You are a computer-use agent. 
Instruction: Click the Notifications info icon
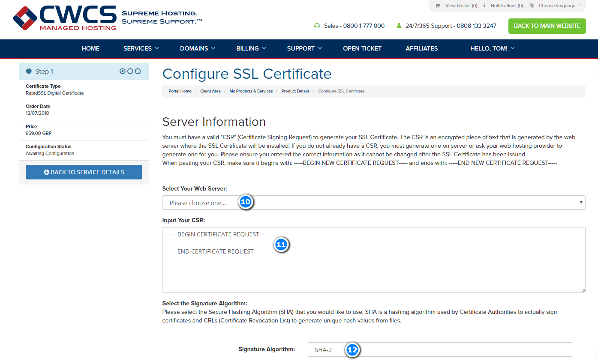click(484, 6)
